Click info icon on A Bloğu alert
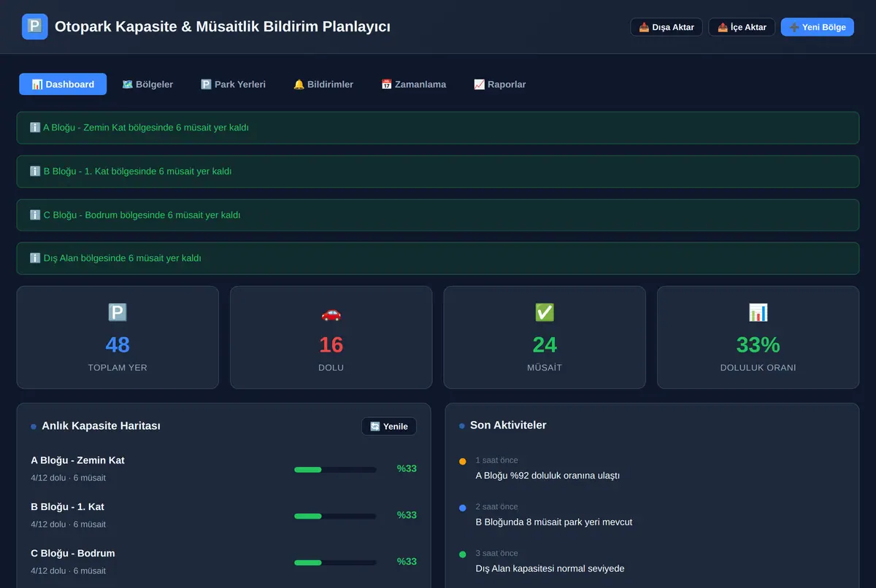The image size is (876, 588). (35, 128)
